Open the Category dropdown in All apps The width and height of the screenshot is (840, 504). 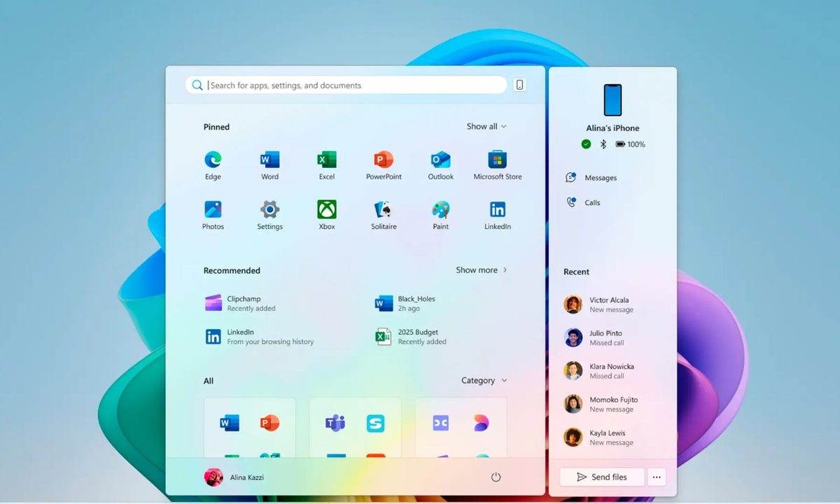[483, 380]
